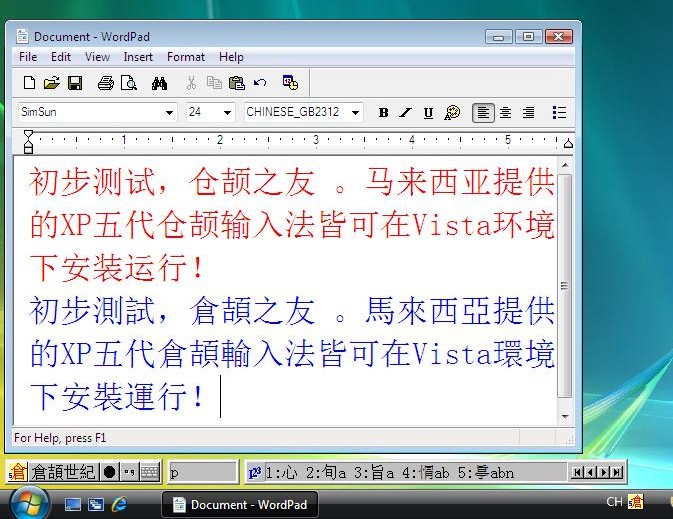
Task: Click the CH language bar indicator
Action: coord(614,501)
